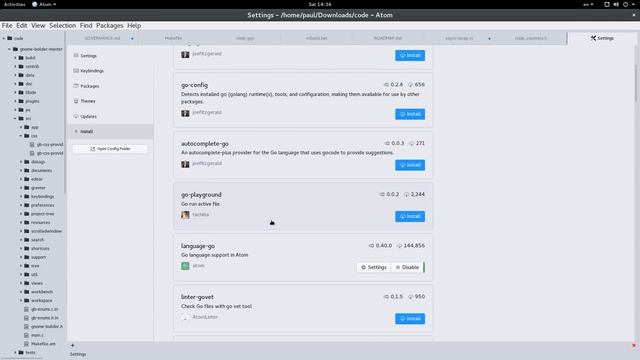Click the language-go package title
Image resolution: width=640 pixels, height=360 pixels.
[x=198, y=246]
